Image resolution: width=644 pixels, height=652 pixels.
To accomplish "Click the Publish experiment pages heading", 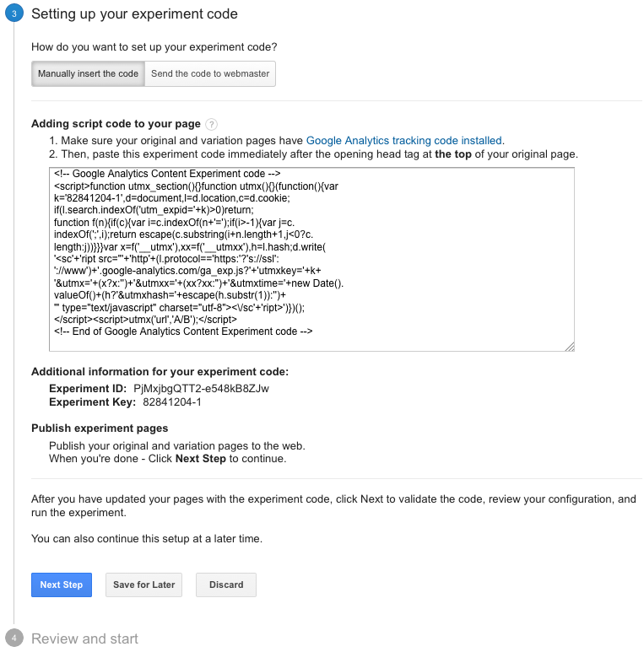I will 100,428.
